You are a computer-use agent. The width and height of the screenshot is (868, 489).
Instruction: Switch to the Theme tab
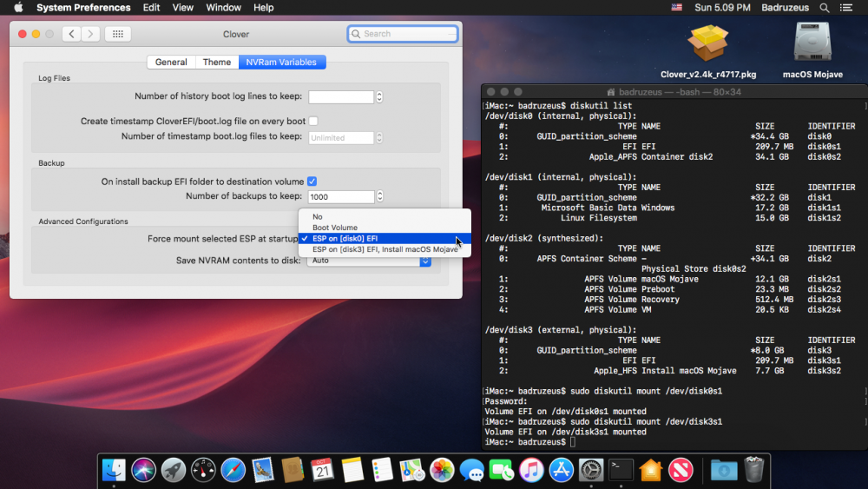pos(216,62)
